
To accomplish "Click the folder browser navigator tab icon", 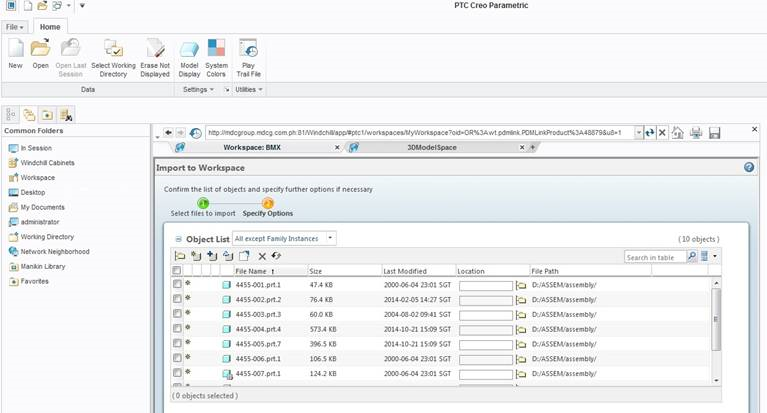I will pos(29,115).
